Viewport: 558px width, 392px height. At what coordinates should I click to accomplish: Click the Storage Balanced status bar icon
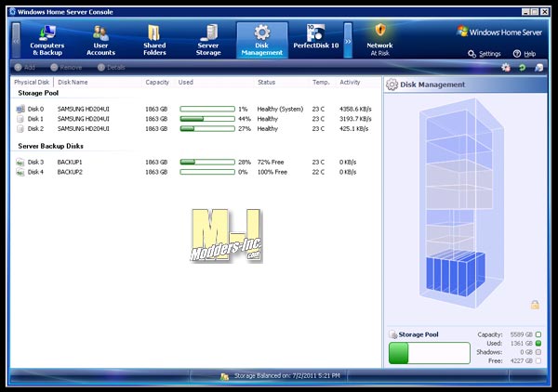click(224, 376)
